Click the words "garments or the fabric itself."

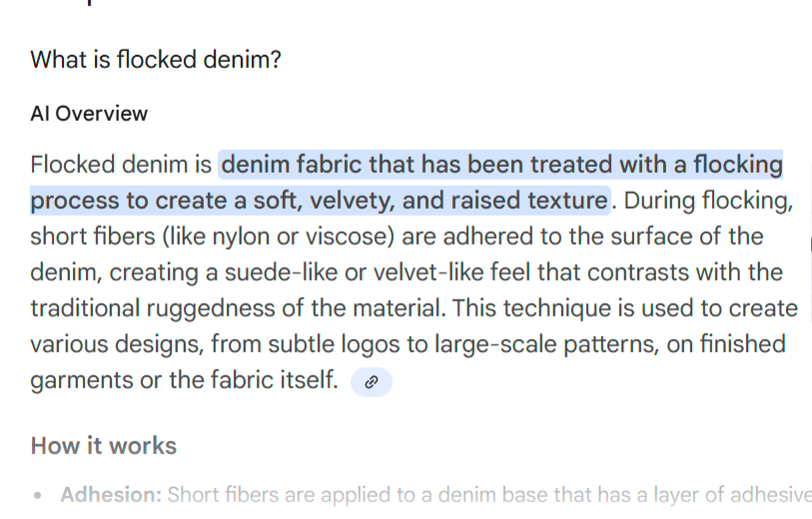coord(185,380)
